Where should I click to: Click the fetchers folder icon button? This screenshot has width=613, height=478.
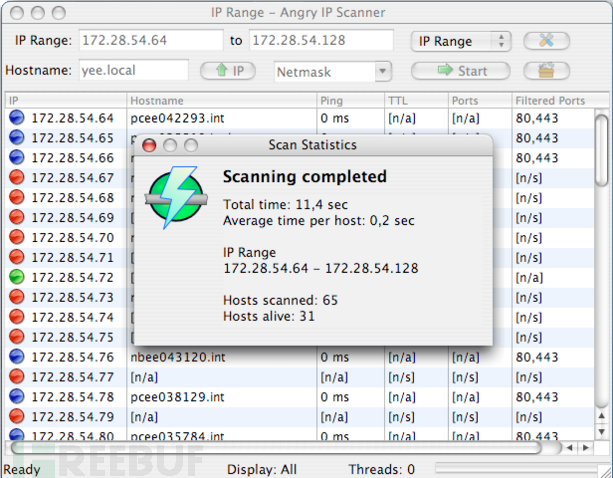[547, 71]
